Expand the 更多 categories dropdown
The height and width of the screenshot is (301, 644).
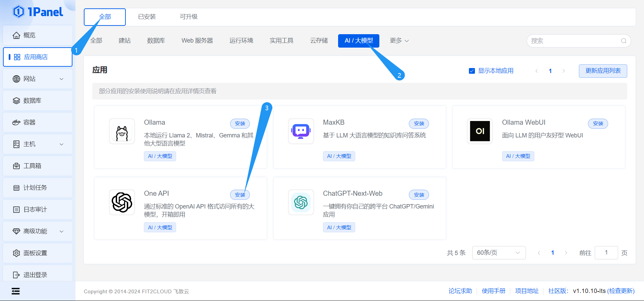(x=399, y=41)
